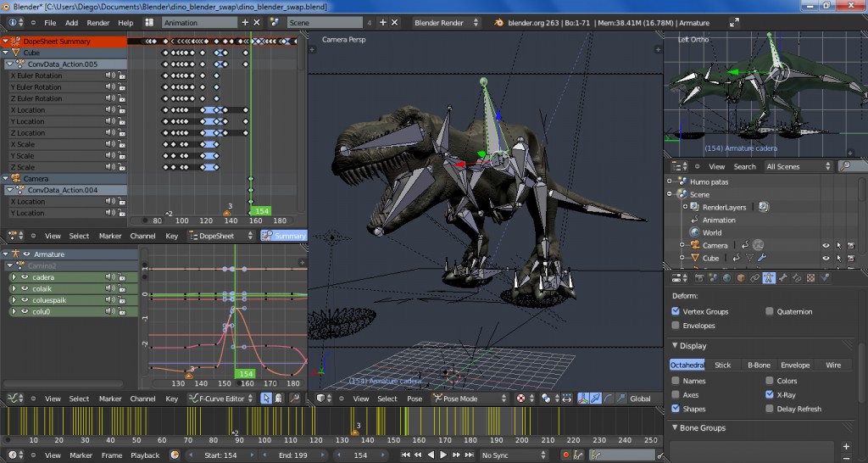Open the Bone properties tab
The width and height of the screenshot is (868, 463).
tap(783, 278)
